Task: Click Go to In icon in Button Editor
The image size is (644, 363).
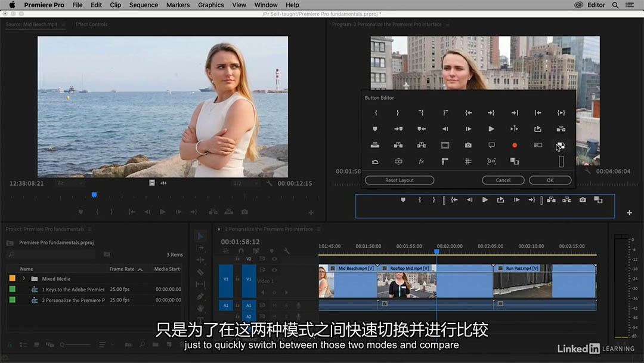Action: pyautogui.click(x=468, y=113)
